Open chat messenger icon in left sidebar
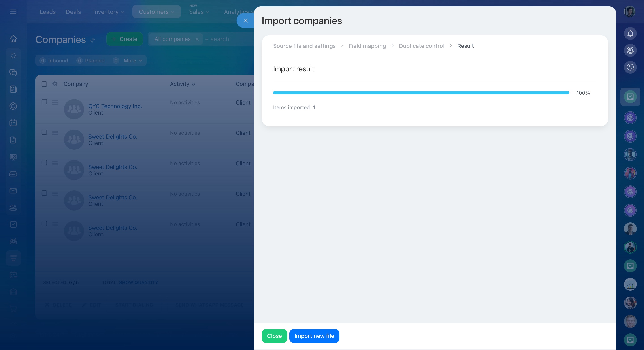This screenshot has height=350, width=644. pyautogui.click(x=13, y=73)
